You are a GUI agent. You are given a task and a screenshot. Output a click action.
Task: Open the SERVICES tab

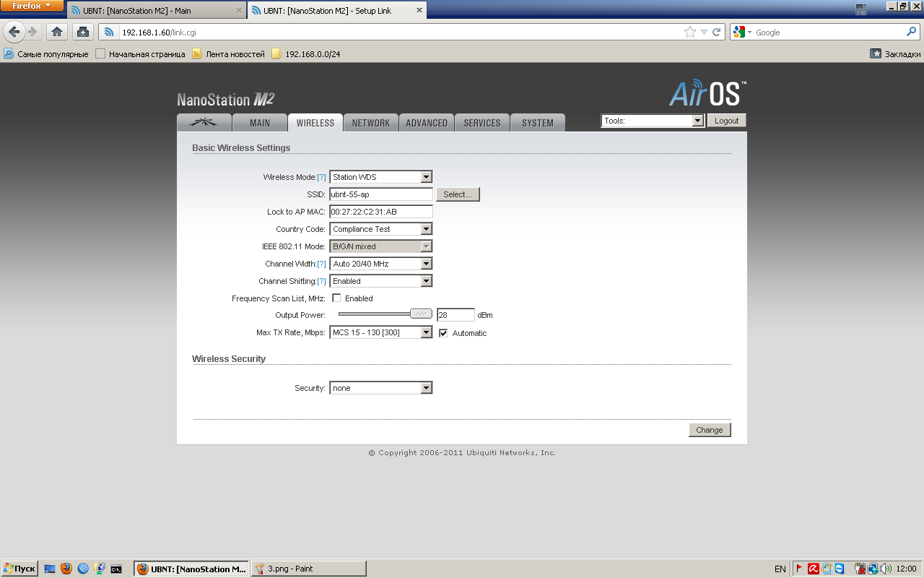pyautogui.click(x=482, y=123)
